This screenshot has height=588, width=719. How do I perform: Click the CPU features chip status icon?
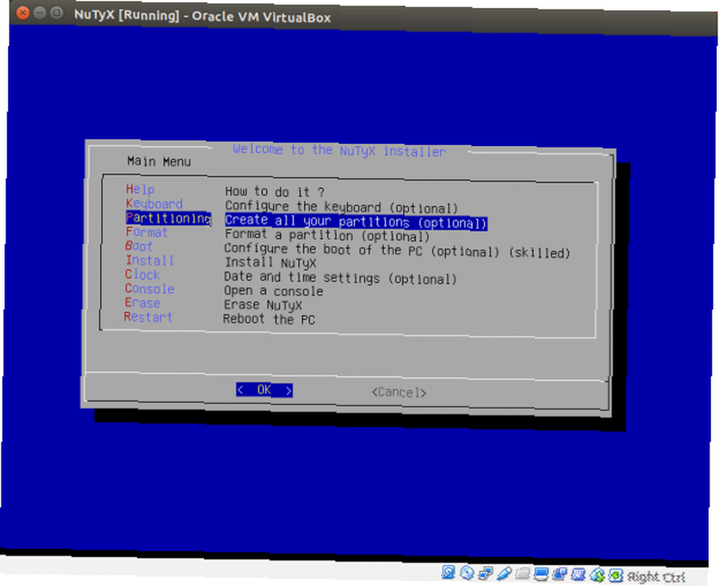coord(578,574)
